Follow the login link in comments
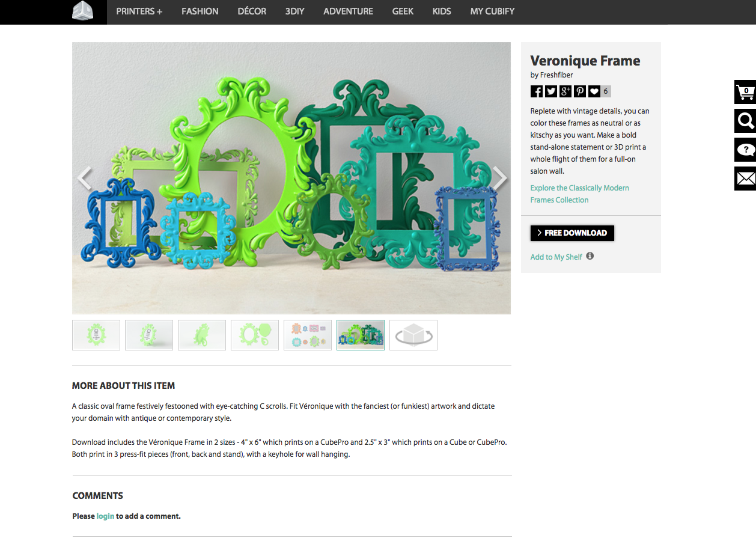The width and height of the screenshot is (756, 541). pyautogui.click(x=105, y=516)
